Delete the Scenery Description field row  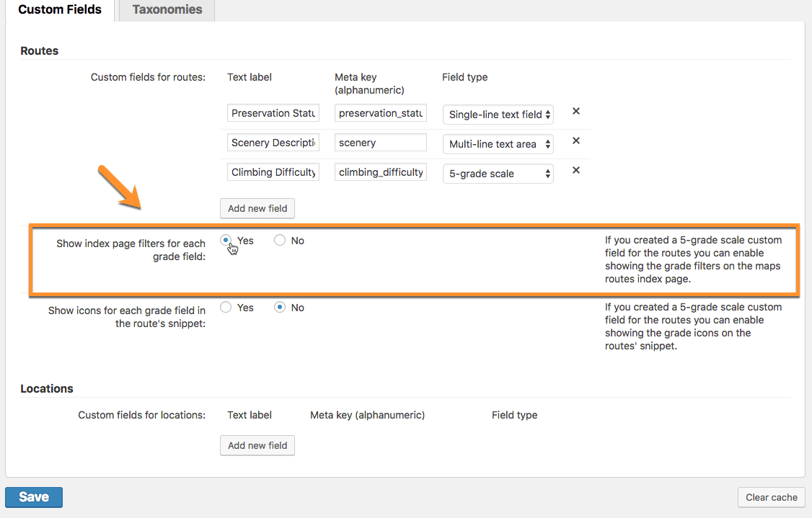pyautogui.click(x=576, y=141)
